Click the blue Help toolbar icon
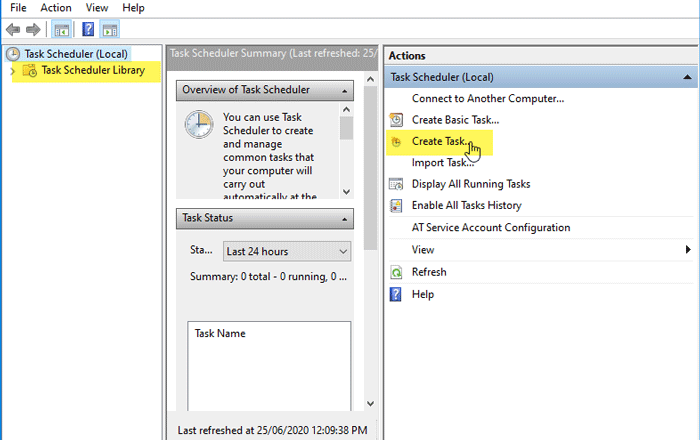The width and height of the screenshot is (700, 440). (88, 30)
